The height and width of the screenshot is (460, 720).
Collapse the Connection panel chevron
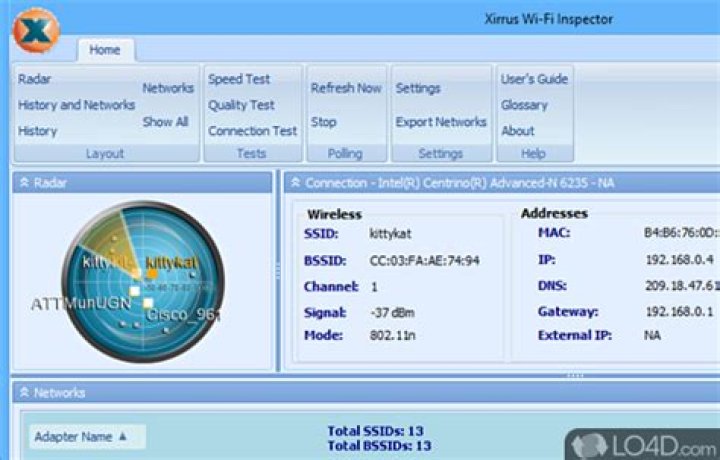(x=296, y=183)
